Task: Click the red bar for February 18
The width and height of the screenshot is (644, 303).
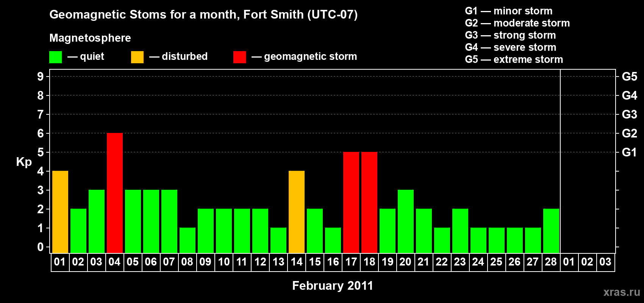Action: 369,202
